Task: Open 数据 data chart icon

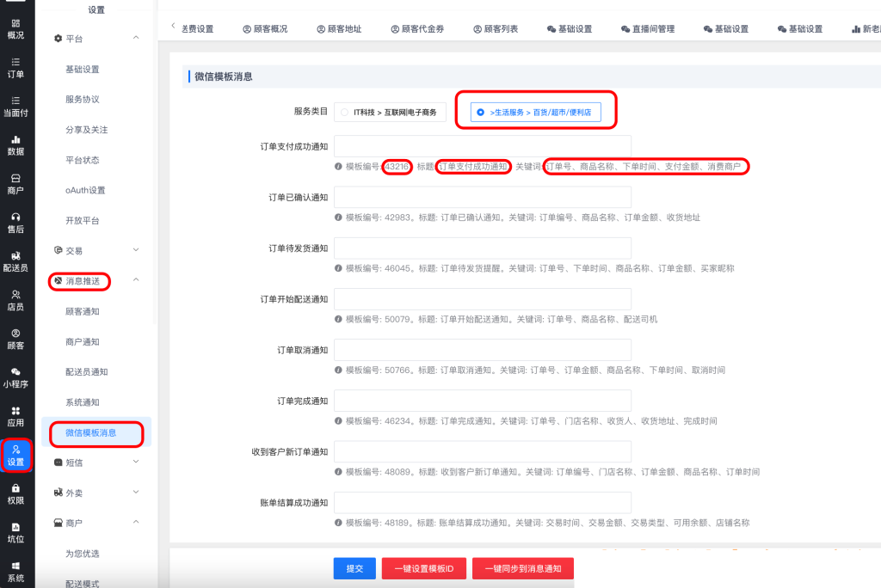Action: (x=15, y=139)
